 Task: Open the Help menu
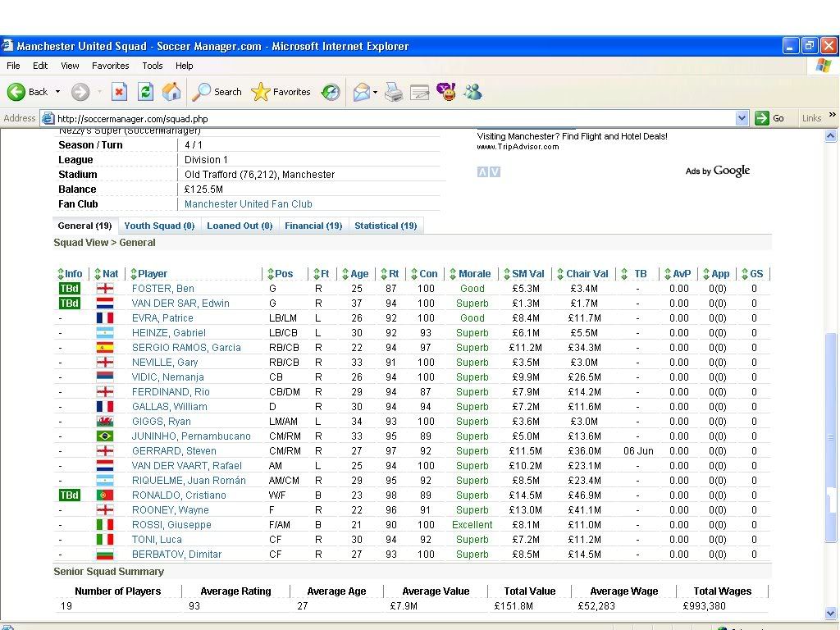(185, 66)
